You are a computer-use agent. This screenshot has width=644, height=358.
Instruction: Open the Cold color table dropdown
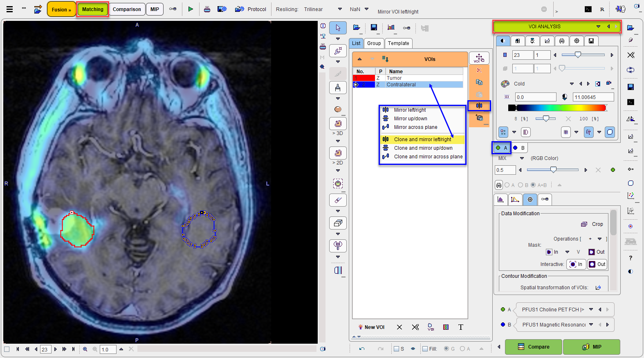[x=572, y=84]
